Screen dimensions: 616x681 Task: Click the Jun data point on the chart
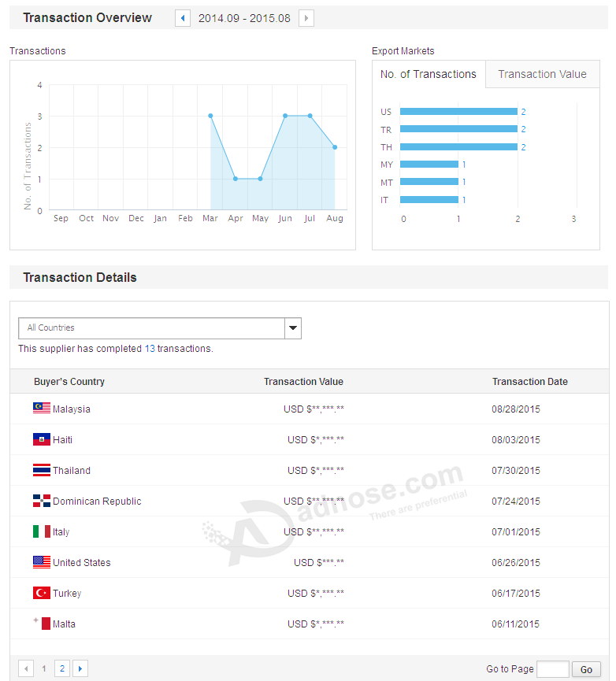click(285, 116)
